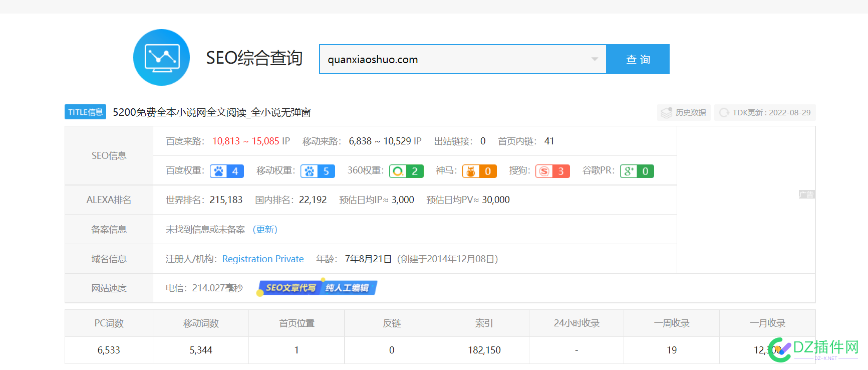Click the 未找到信息或未备案 text
868x370 pixels.
205,229
